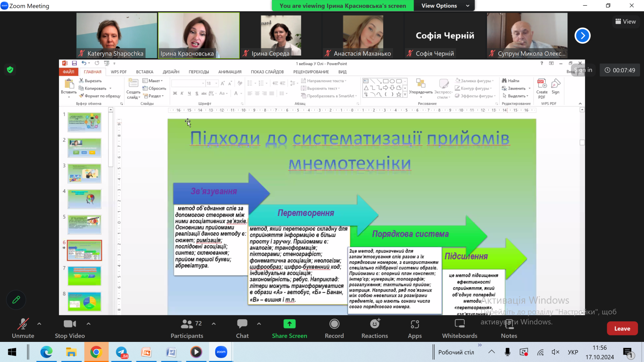Open the font color A picker
644x362 pixels.
pyautogui.click(x=236, y=94)
